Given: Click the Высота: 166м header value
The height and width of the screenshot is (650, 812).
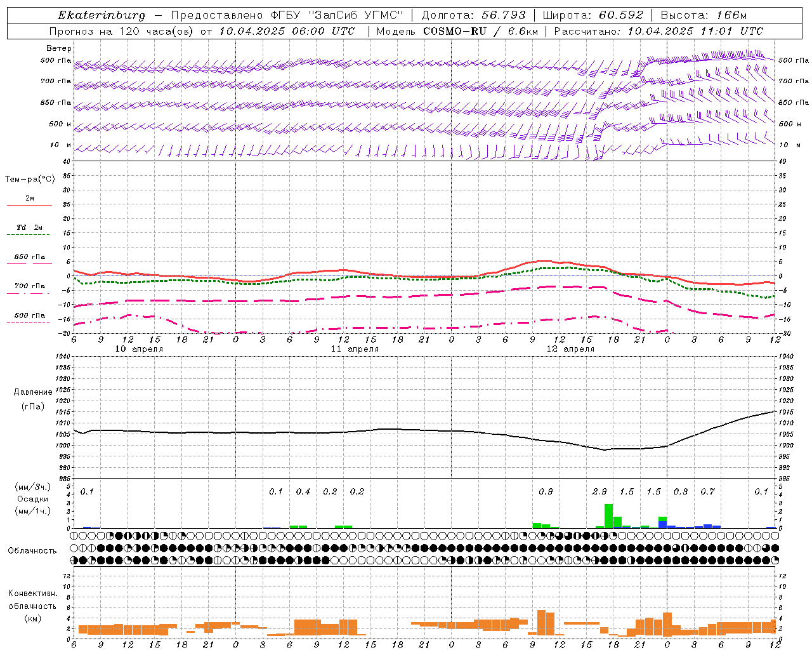Looking at the screenshot, I should tap(704, 15).
